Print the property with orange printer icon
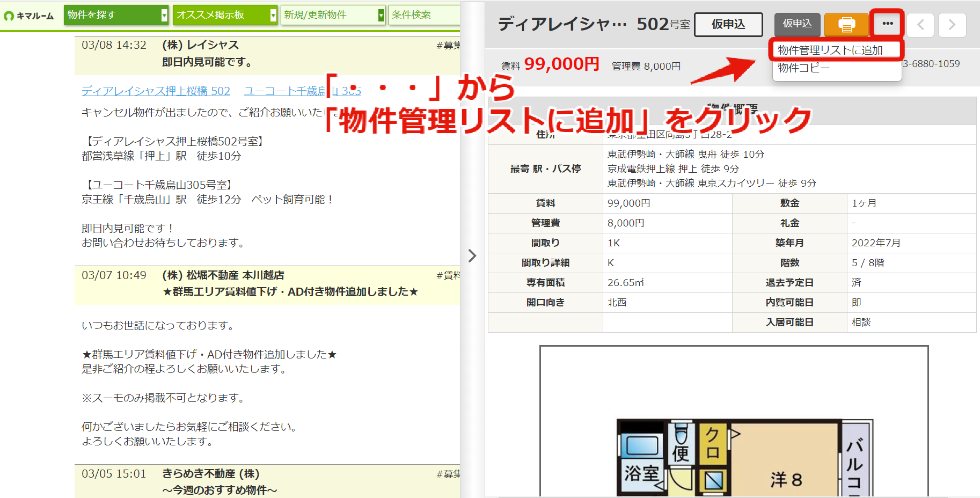980x498 pixels. [x=846, y=24]
